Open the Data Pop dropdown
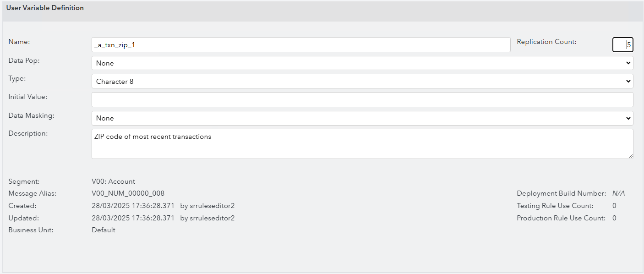 point(362,63)
